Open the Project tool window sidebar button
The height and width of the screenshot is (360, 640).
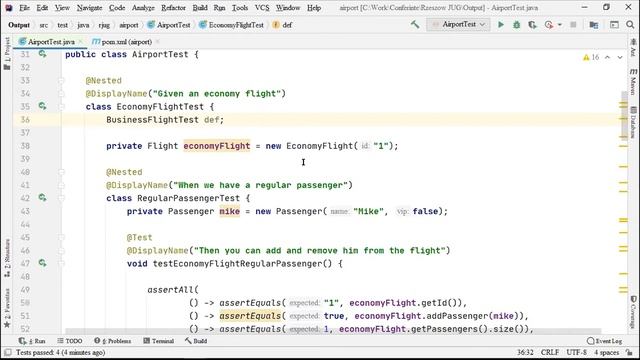pos(7,53)
